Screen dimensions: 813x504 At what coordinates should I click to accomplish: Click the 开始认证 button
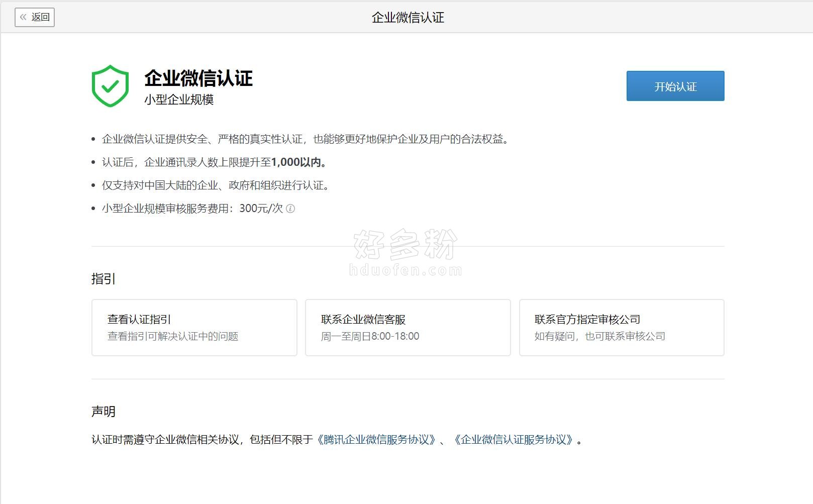coord(675,86)
